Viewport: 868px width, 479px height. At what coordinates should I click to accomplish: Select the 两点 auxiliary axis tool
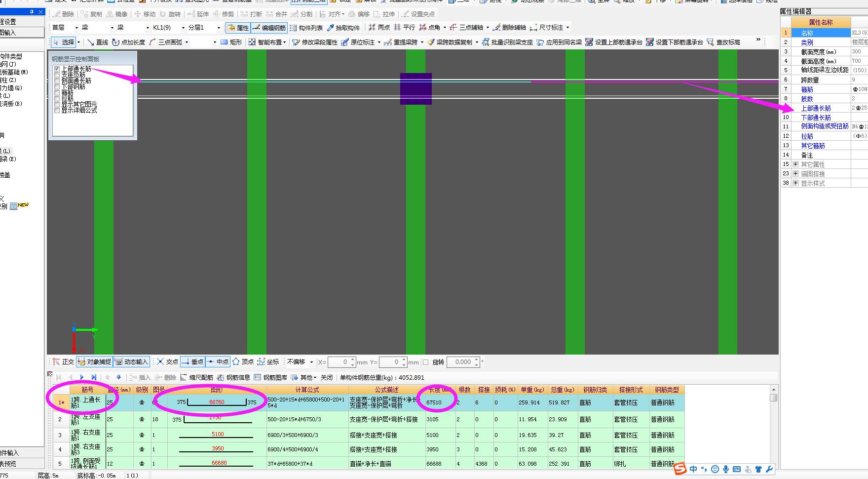(x=379, y=28)
